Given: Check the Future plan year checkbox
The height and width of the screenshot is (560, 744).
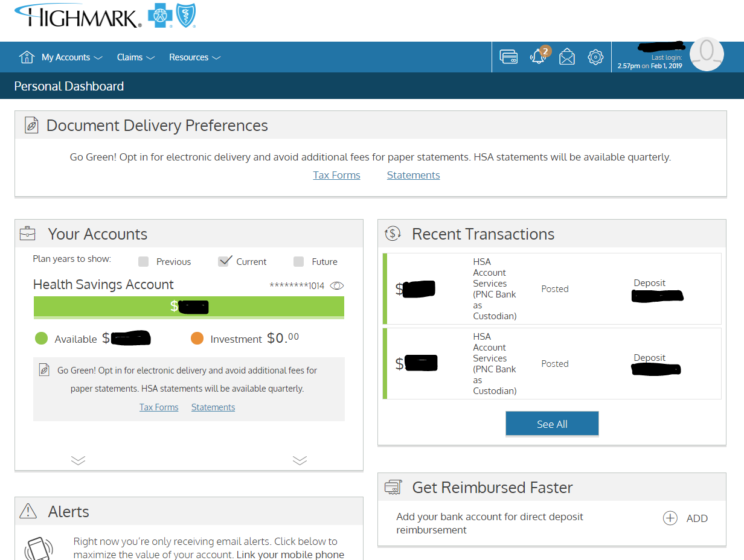Looking at the screenshot, I should (x=298, y=261).
